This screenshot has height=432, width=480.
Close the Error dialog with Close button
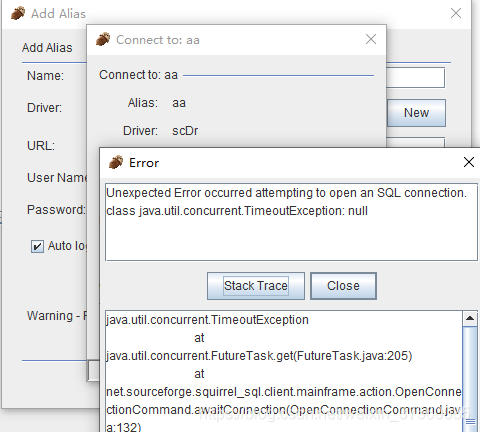[x=343, y=286]
